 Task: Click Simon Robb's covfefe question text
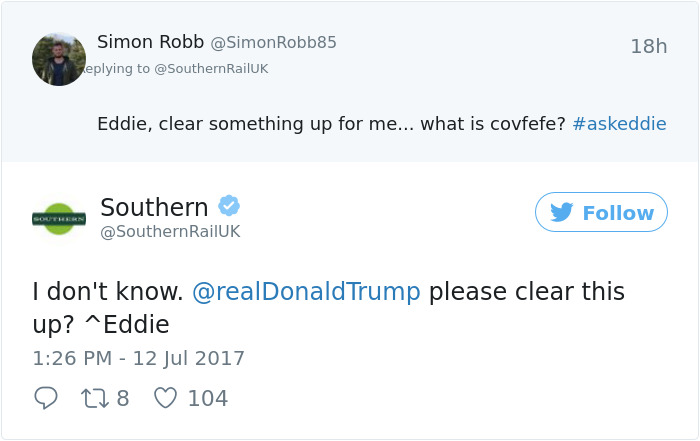click(332, 125)
